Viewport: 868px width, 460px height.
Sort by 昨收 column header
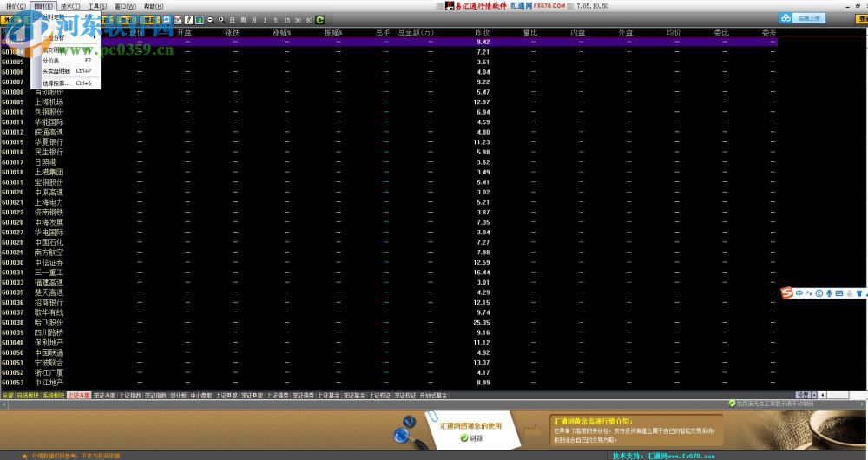pyautogui.click(x=483, y=33)
